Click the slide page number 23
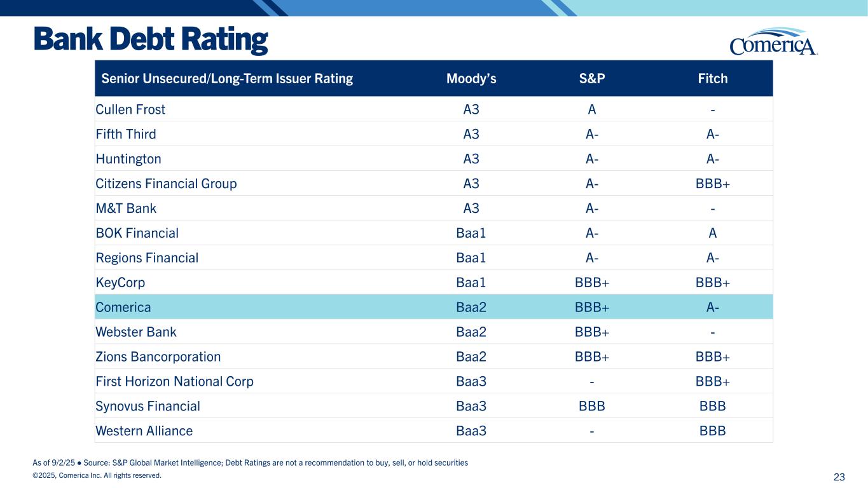This screenshot has width=868, height=488. (839, 477)
